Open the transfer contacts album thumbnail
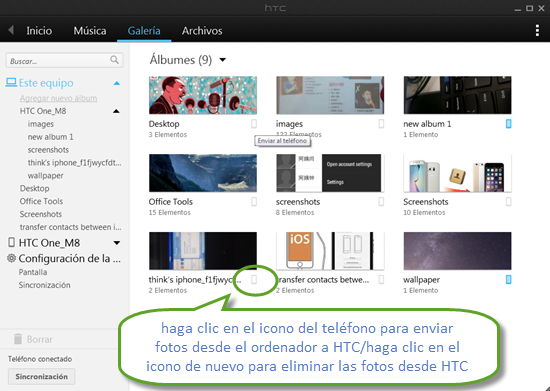Image resolution: width=550 pixels, height=391 pixels. click(330, 251)
